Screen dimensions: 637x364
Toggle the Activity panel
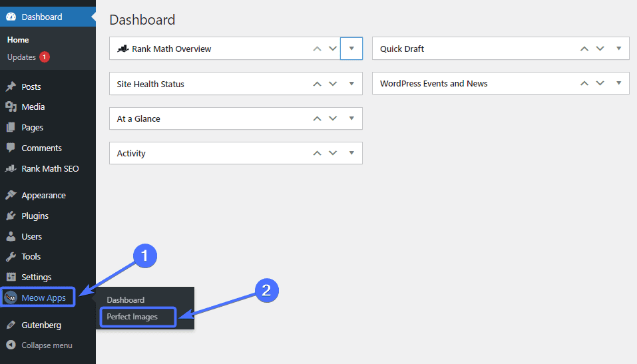pos(351,153)
